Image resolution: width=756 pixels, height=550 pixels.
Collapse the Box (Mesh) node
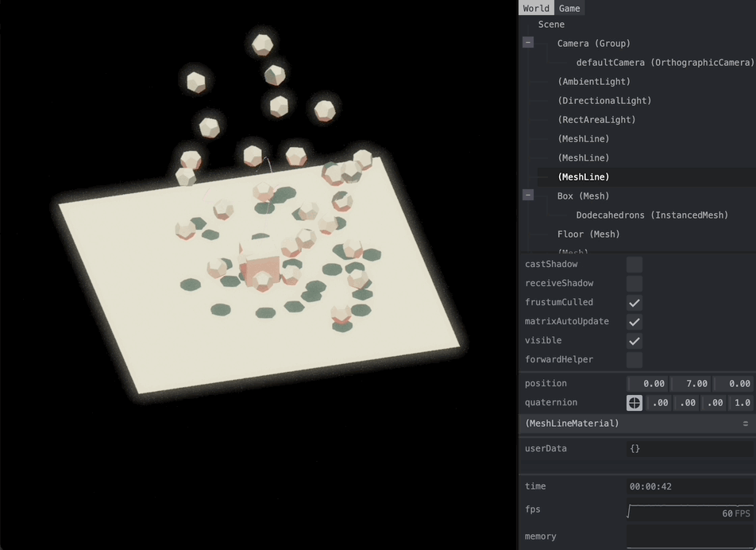[528, 195]
